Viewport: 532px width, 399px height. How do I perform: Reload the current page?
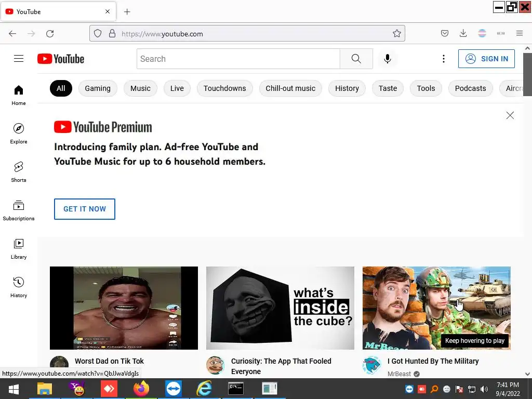(50, 34)
